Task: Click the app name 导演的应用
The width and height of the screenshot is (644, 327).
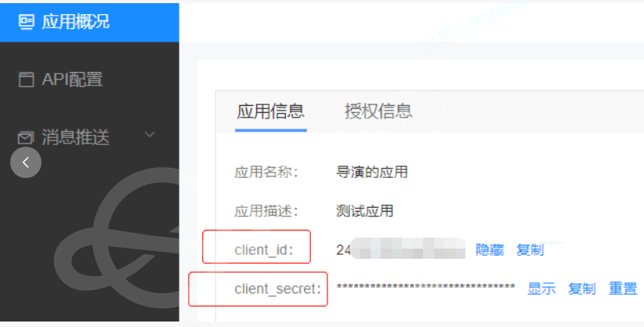Action: (x=371, y=172)
